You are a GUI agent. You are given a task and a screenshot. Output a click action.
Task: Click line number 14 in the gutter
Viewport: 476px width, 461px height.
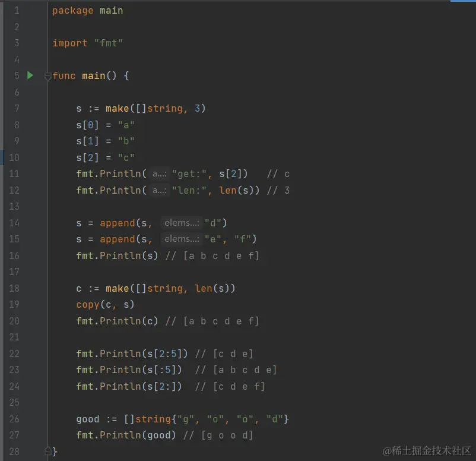click(14, 223)
